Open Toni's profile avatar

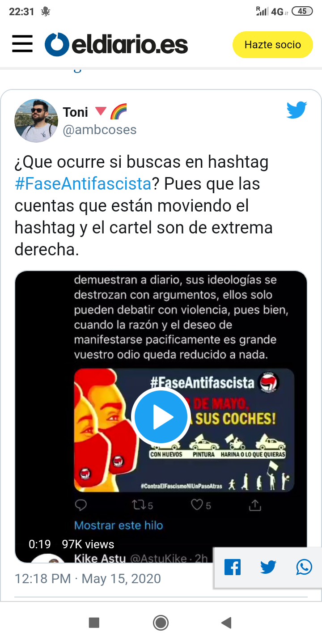point(36,120)
